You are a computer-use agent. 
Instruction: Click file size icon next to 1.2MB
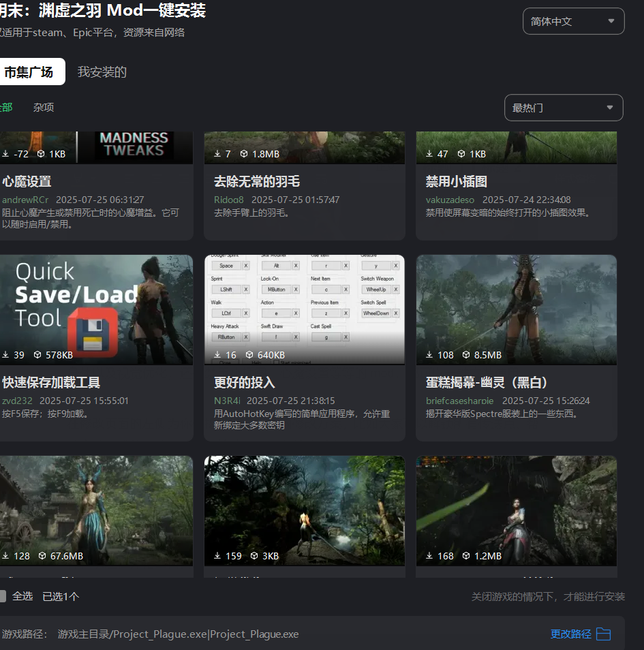(x=466, y=556)
